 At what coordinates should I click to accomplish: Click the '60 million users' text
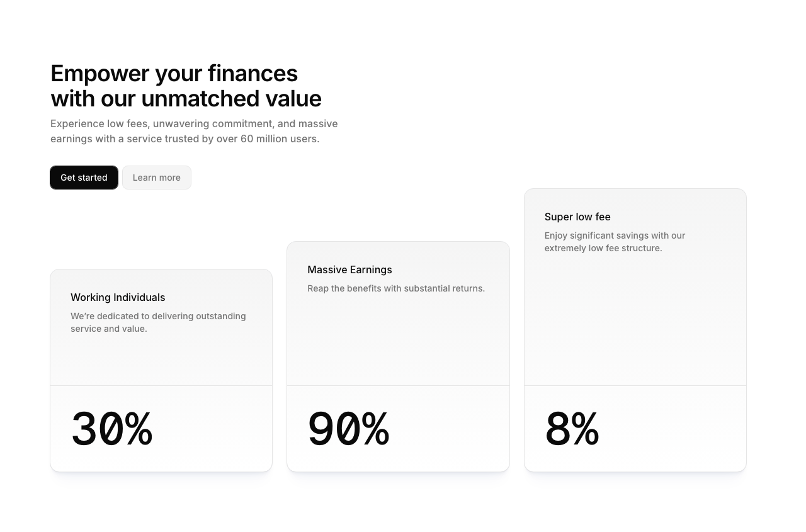click(280, 139)
